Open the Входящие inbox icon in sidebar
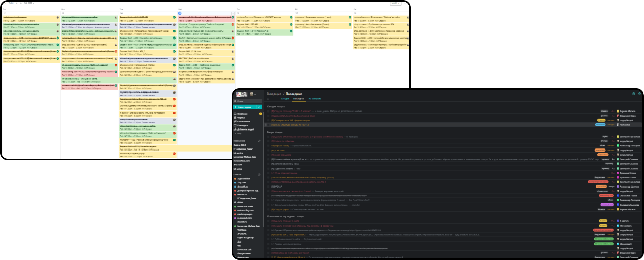 (235, 114)
